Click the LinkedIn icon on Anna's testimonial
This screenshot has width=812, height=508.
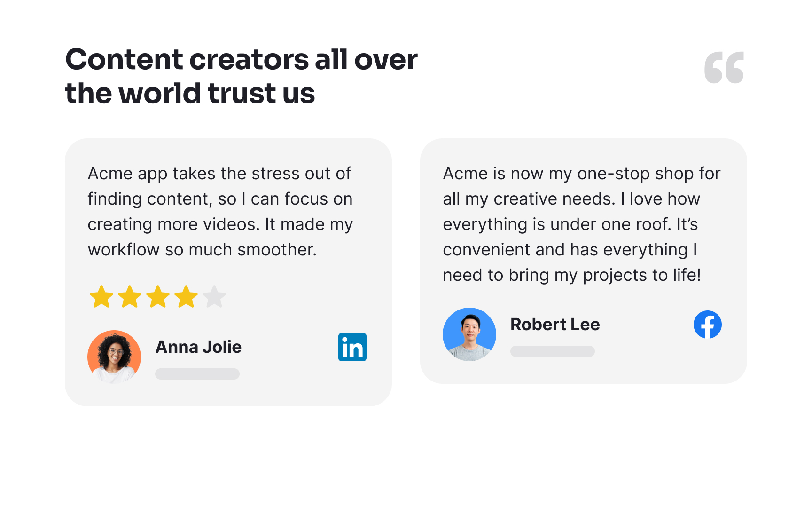352,347
